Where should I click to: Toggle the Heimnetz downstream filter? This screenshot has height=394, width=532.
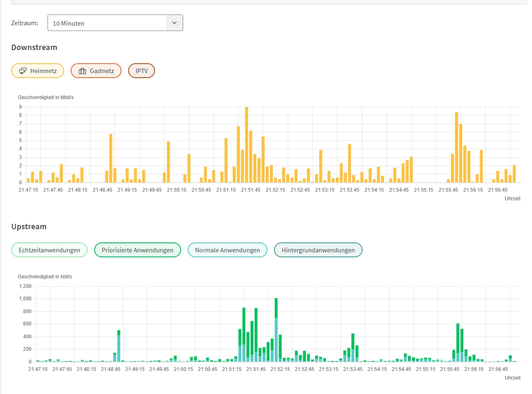[x=38, y=71]
